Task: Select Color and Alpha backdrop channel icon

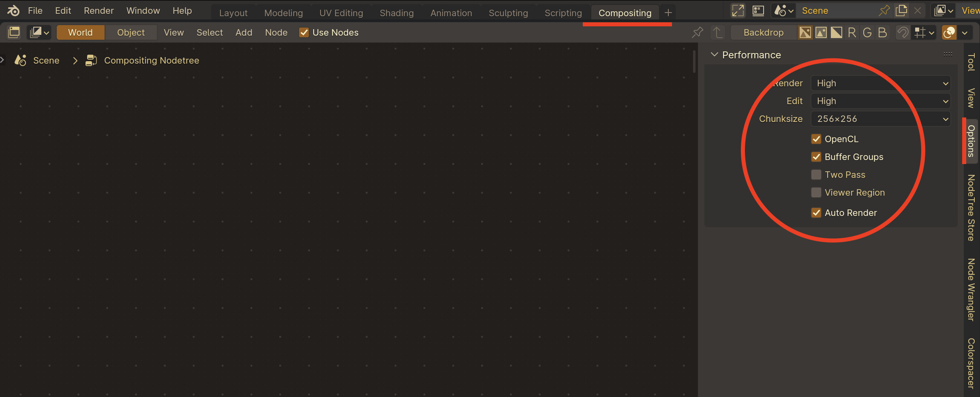Action: [805, 32]
